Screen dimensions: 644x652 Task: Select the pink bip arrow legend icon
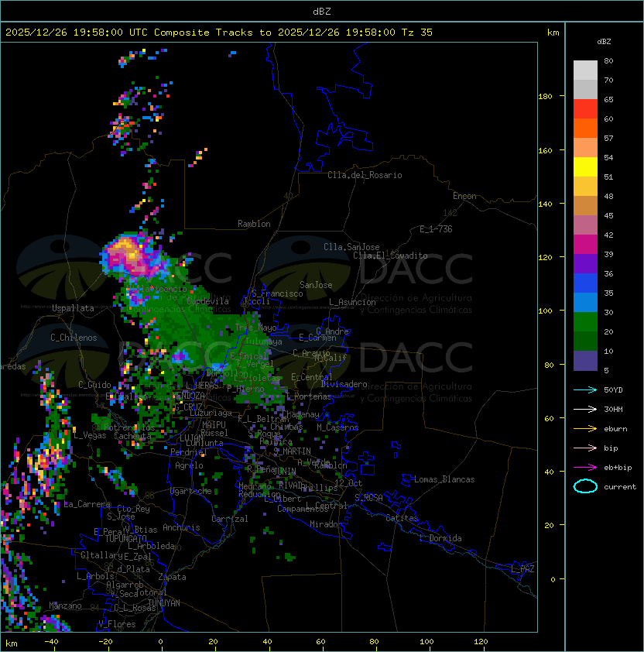585,448
